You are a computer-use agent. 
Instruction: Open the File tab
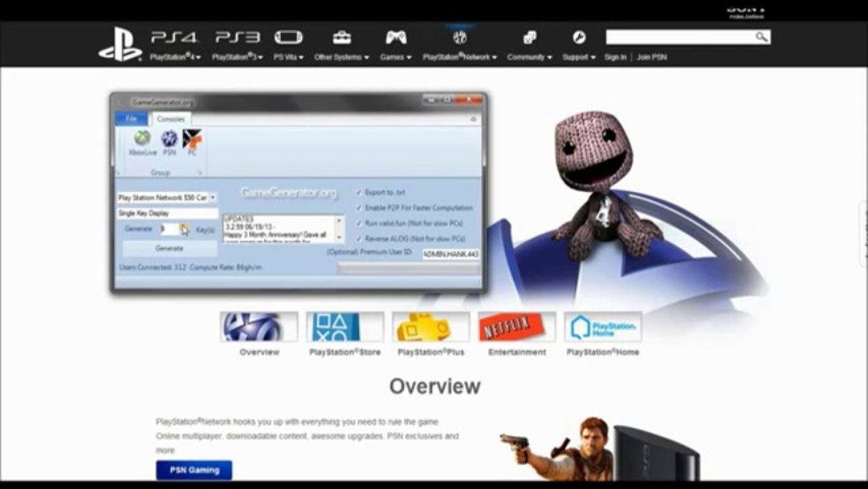pos(131,119)
